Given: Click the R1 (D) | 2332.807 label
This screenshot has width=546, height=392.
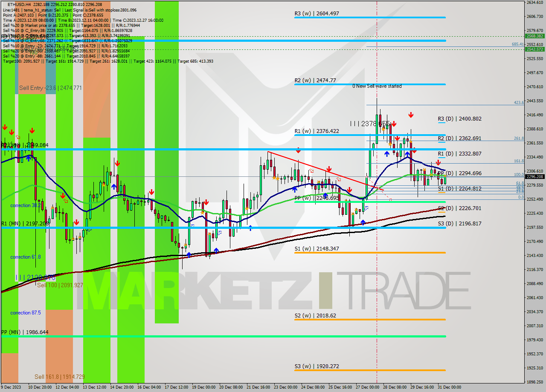Looking at the screenshot, I should tap(459, 154).
